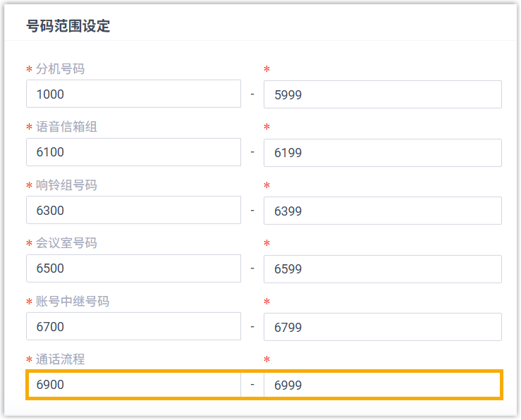Click the call flow start field 6900

[133, 385]
